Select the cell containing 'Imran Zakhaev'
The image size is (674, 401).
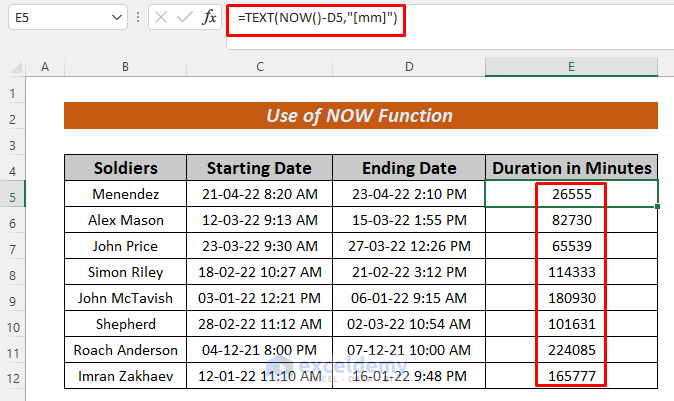(126, 376)
